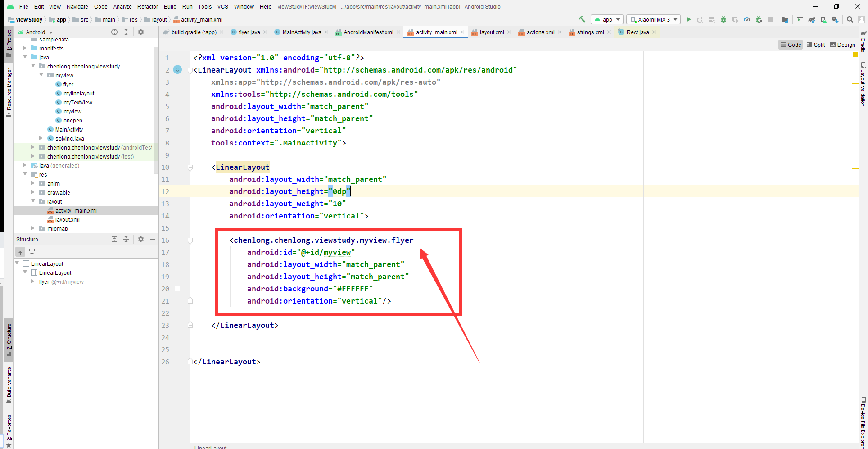The image size is (868, 449).
Task: Click the grayed Stop square icon
Action: point(770,19)
